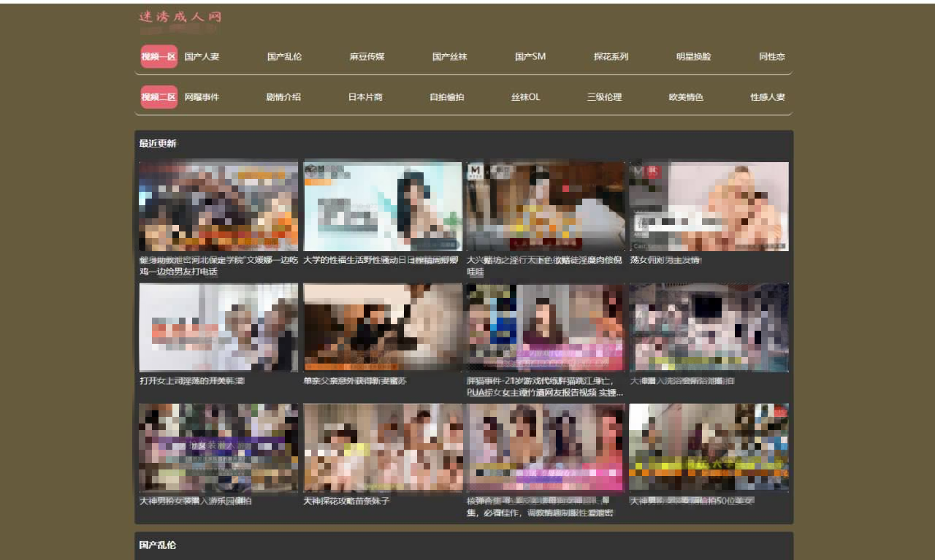Click the 剧情介绍 navigation item

[x=283, y=96]
